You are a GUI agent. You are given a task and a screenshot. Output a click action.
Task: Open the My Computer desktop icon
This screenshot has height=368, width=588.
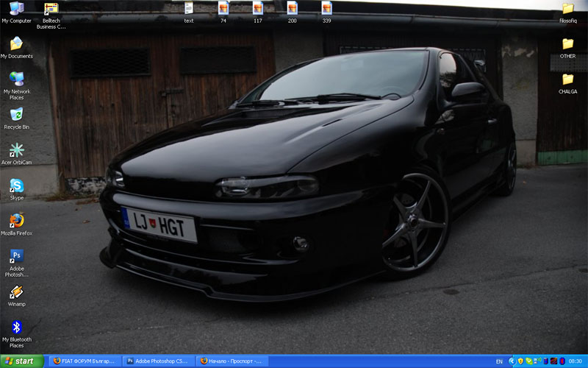tap(16, 9)
